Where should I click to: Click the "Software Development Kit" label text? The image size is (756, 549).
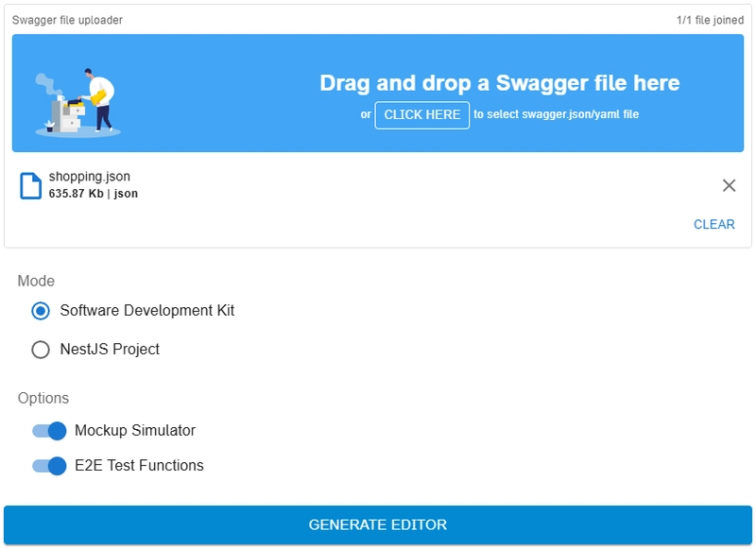tap(146, 311)
